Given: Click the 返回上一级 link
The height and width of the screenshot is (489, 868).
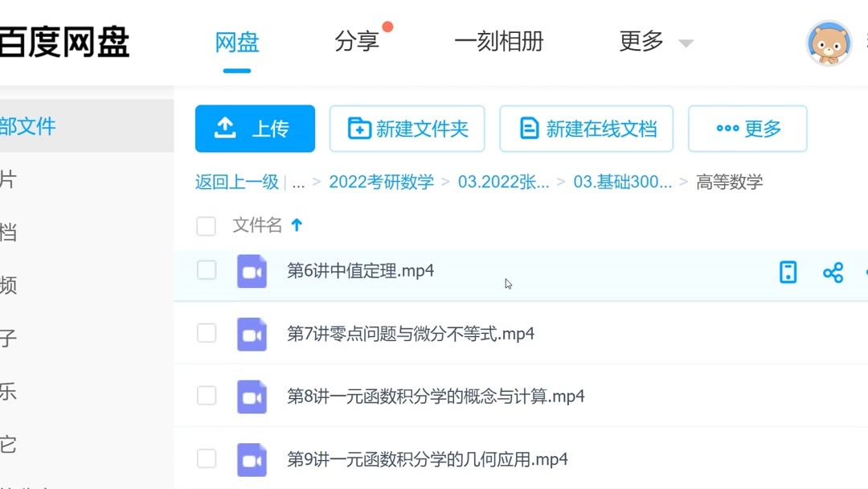Looking at the screenshot, I should coord(235,182).
